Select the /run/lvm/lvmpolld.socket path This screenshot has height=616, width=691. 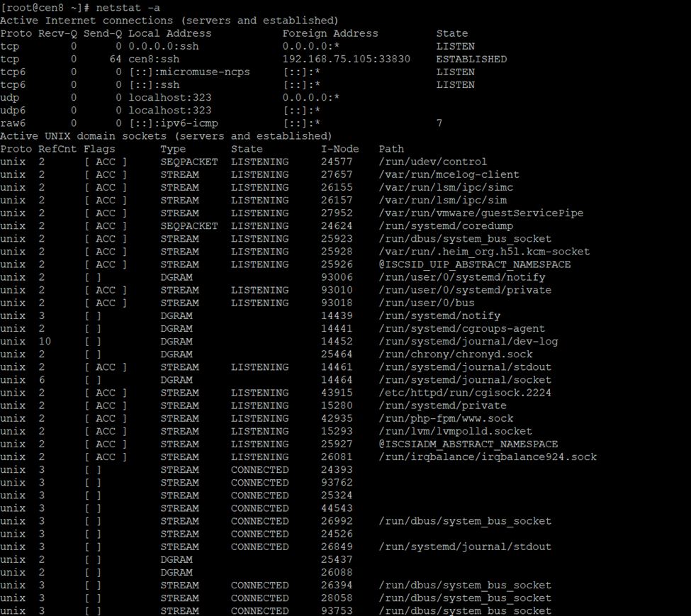[x=455, y=431]
